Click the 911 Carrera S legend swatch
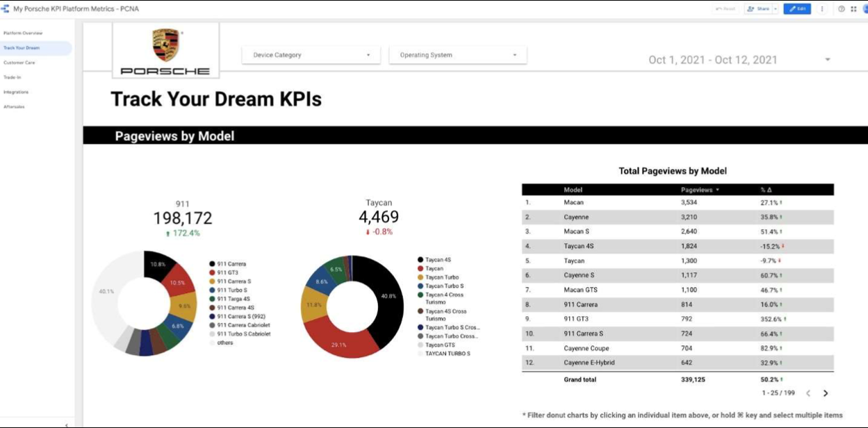Image resolution: width=868 pixels, height=428 pixels. pyautogui.click(x=211, y=281)
